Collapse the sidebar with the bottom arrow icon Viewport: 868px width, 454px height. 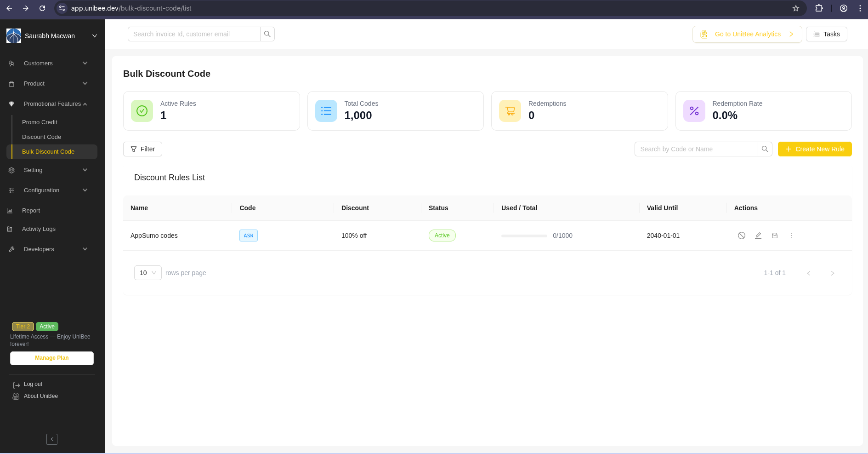point(52,439)
